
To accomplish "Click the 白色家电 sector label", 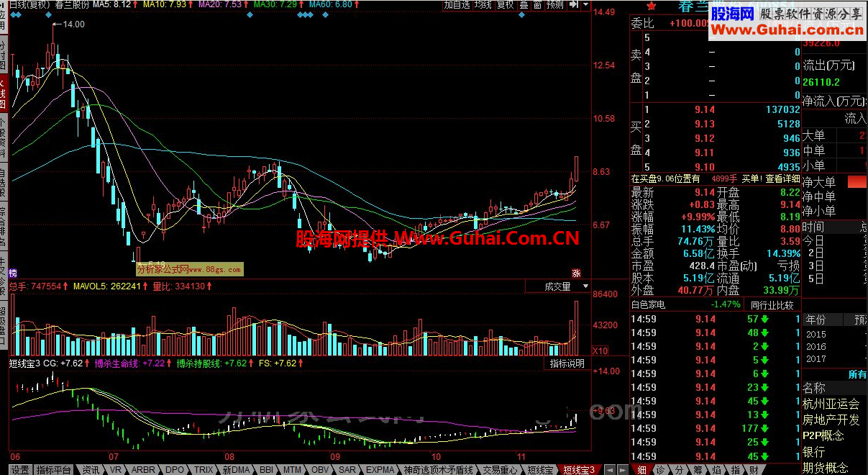I will tap(649, 304).
